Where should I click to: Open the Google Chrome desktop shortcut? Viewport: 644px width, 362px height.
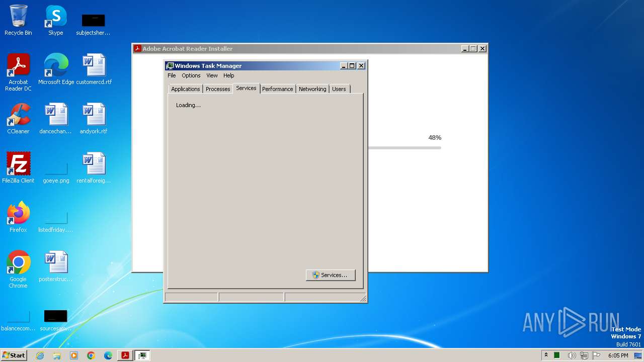coord(18,269)
